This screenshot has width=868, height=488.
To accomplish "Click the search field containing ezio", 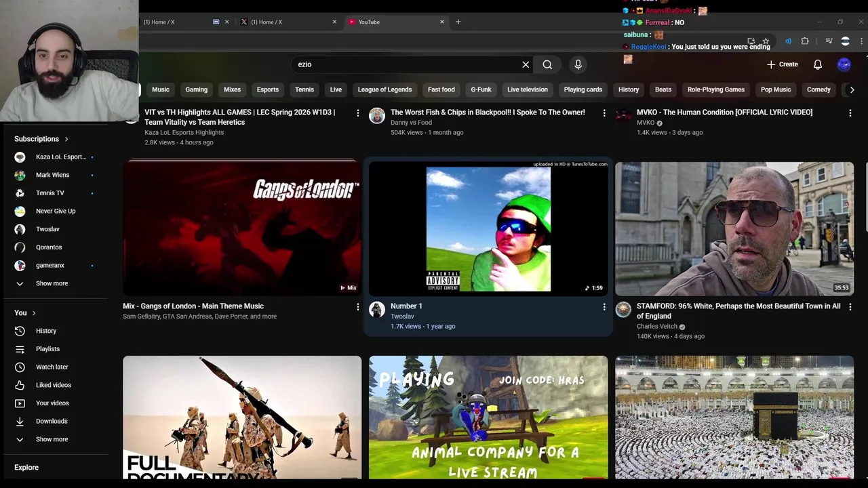I will pos(406,64).
